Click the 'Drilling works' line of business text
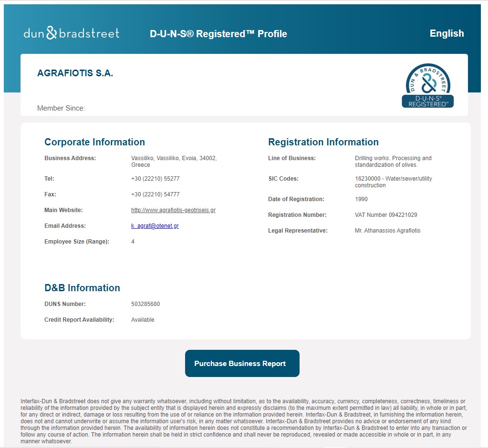 [393, 162]
